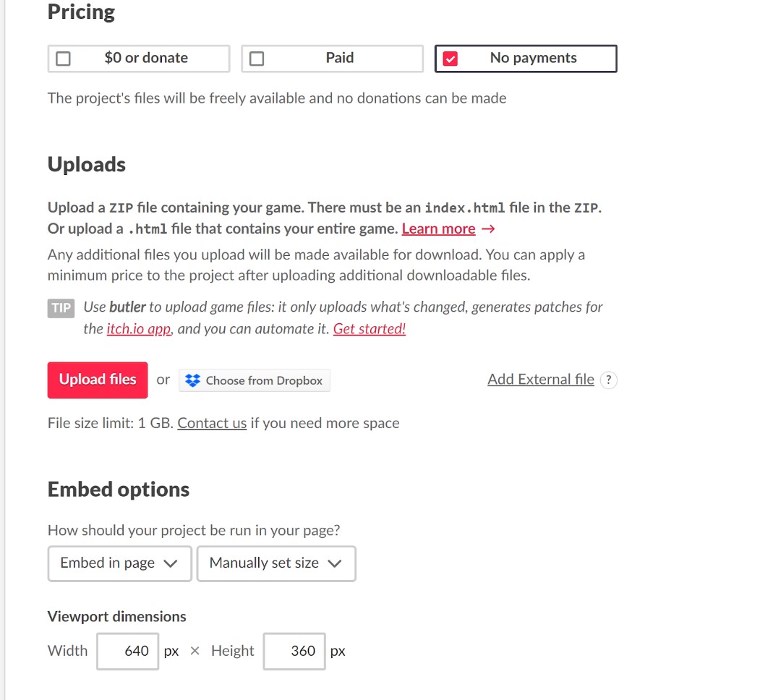Open the itch.io app link
The image size is (773, 700).
tap(139, 329)
